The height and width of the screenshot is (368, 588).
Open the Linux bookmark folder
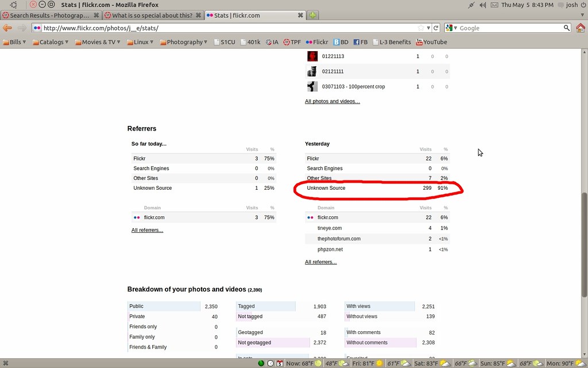click(140, 42)
